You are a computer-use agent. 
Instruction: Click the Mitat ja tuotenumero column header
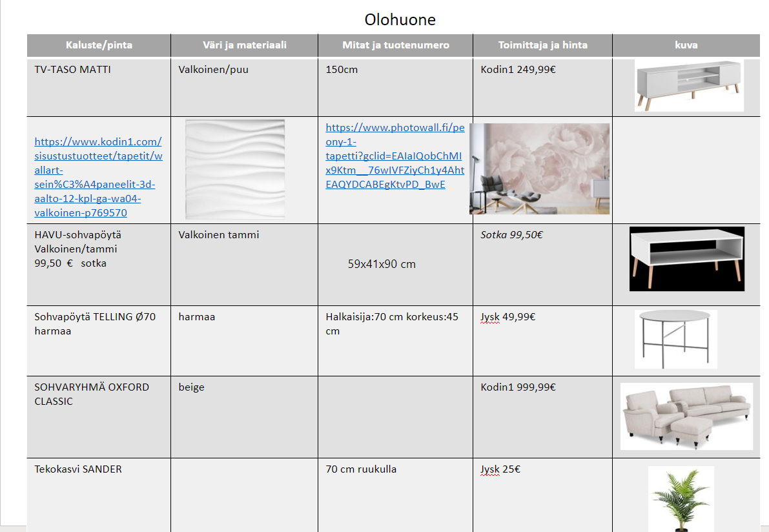pos(396,45)
